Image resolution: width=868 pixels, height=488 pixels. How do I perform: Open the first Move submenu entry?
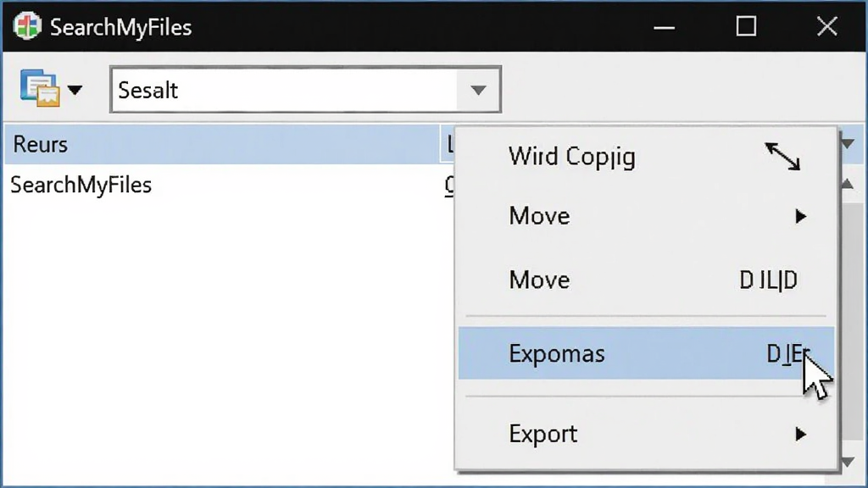pyautogui.click(x=646, y=216)
